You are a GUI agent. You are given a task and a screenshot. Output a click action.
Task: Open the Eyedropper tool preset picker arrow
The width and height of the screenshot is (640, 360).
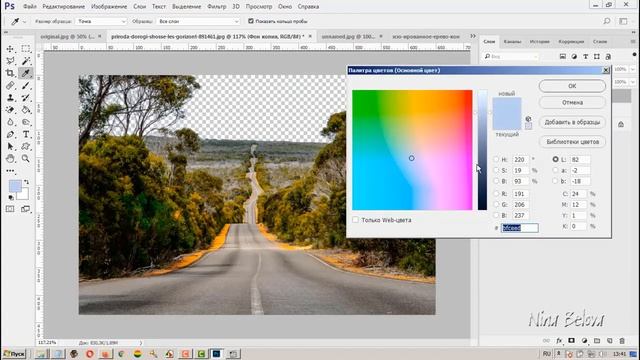tap(24, 22)
